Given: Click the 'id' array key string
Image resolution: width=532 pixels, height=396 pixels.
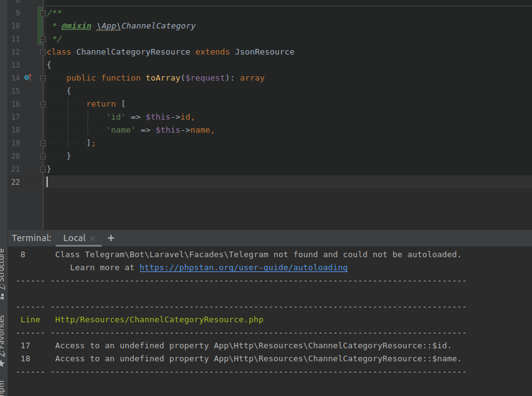Looking at the screenshot, I should click(x=116, y=117).
